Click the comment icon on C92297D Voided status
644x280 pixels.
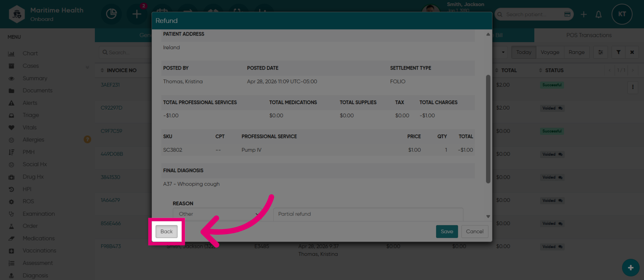pos(560,108)
